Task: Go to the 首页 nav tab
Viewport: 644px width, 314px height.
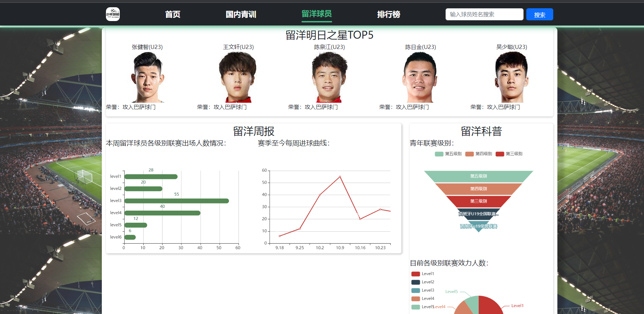Action: coord(173,14)
